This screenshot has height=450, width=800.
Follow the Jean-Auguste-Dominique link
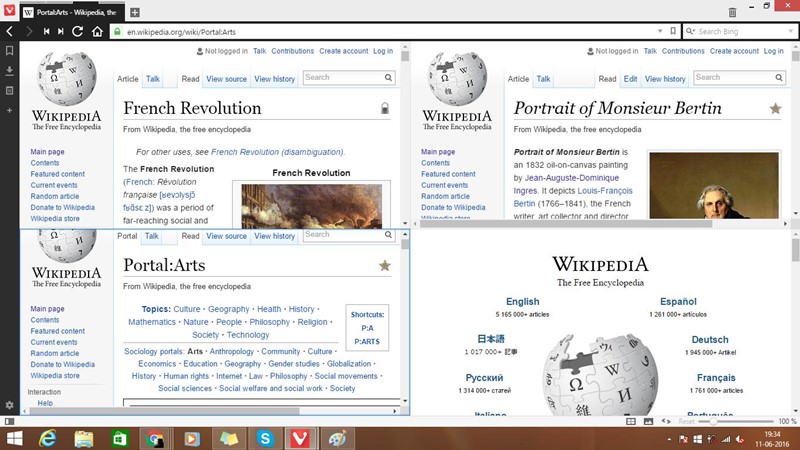[571, 178]
